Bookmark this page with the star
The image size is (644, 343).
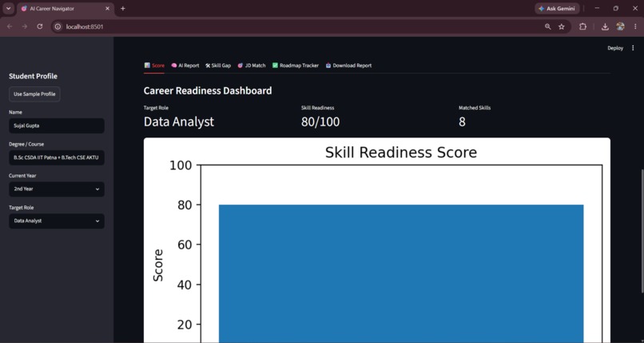pos(561,26)
